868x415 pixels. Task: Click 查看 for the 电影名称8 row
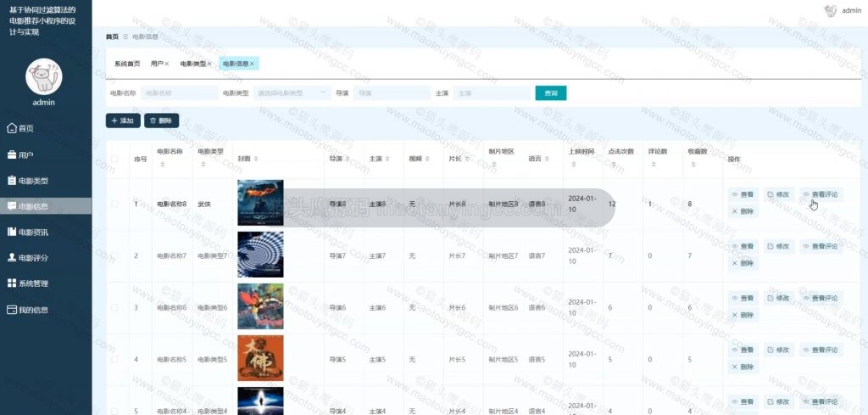click(x=743, y=194)
